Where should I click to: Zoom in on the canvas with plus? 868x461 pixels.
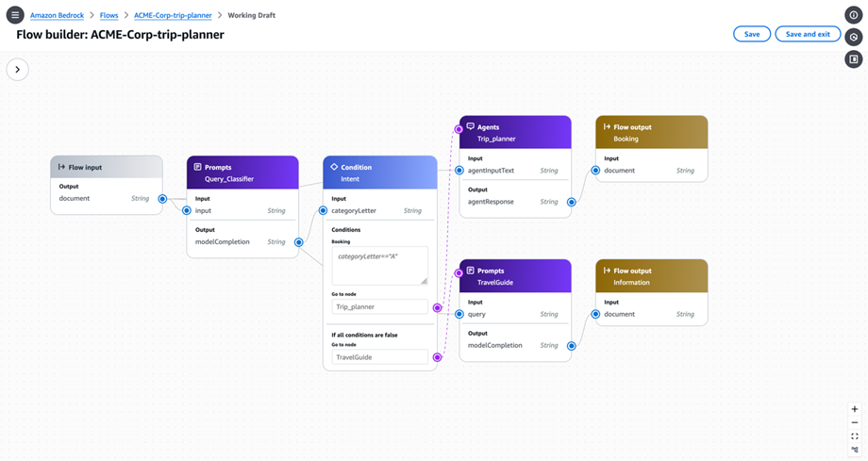pyautogui.click(x=855, y=409)
